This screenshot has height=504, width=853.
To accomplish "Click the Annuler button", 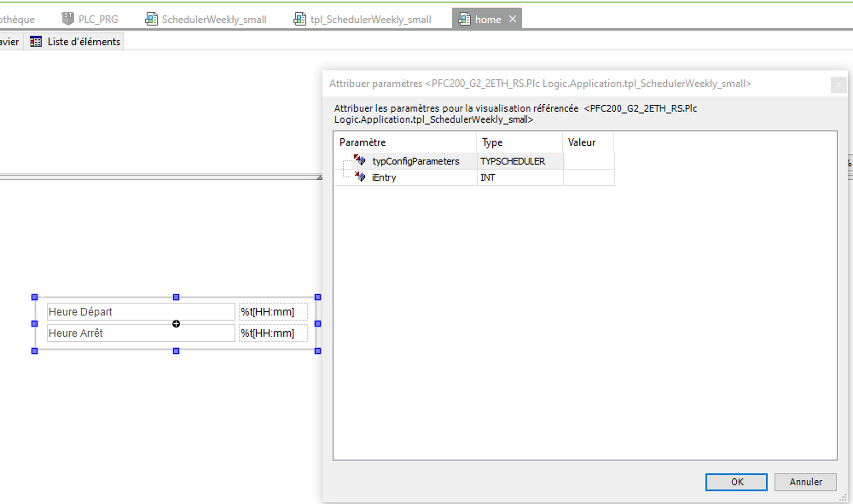I will [805, 482].
